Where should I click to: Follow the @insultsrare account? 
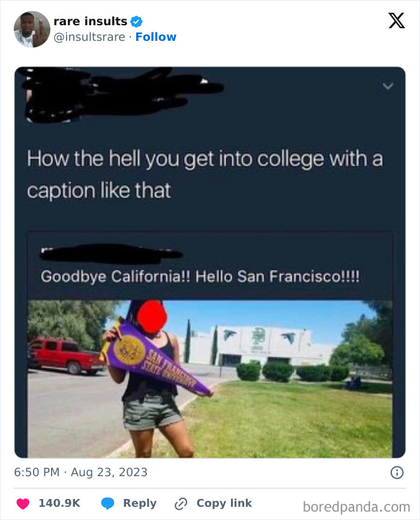(x=156, y=37)
